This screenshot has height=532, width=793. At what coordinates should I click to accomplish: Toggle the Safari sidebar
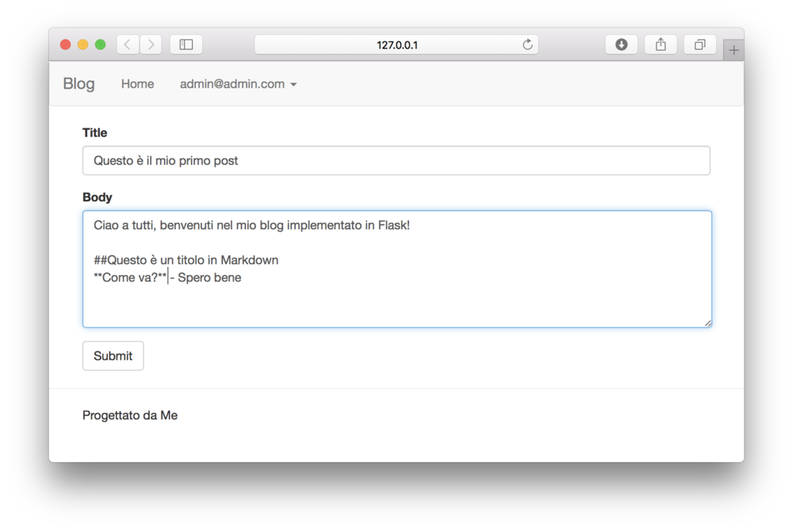click(x=186, y=45)
